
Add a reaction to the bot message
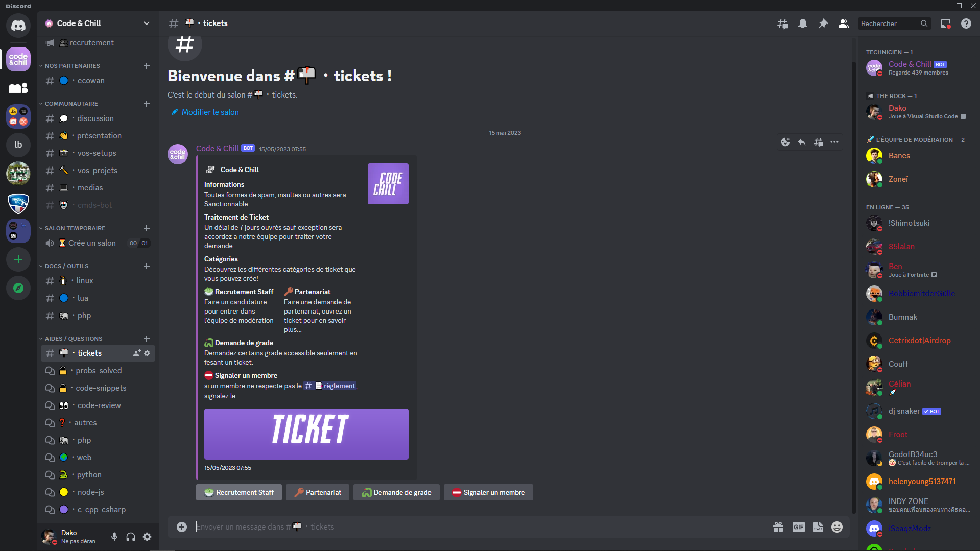tap(785, 142)
